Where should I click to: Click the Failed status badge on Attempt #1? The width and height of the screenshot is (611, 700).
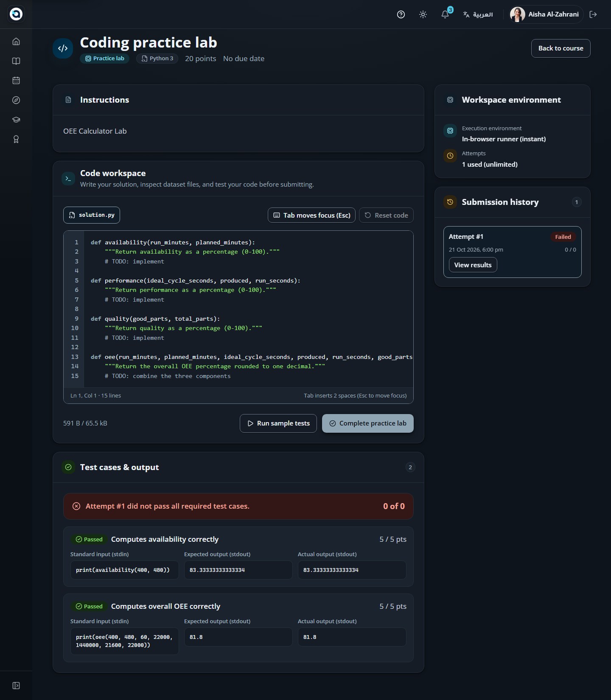pyautogui.click(x=563, y=237)
